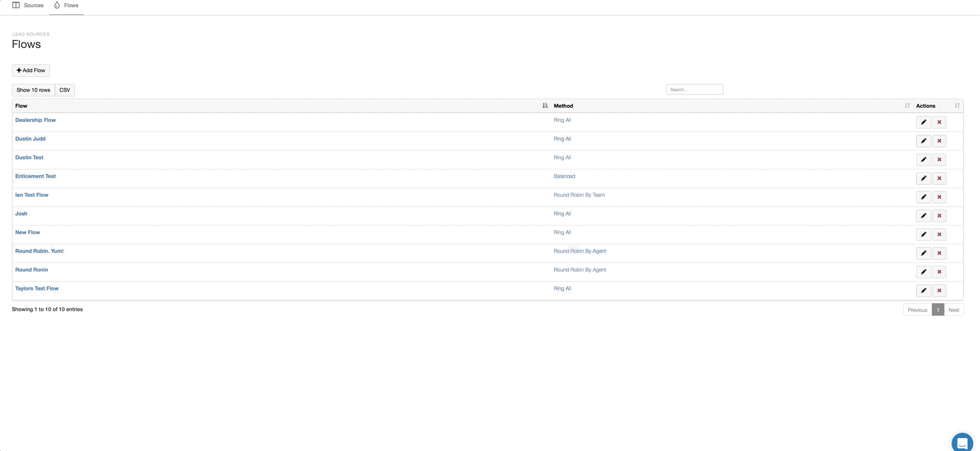Remove Dustin Judd with the red X
The height and width of the screenshot is (451, 980).
[x=939, y=141]
